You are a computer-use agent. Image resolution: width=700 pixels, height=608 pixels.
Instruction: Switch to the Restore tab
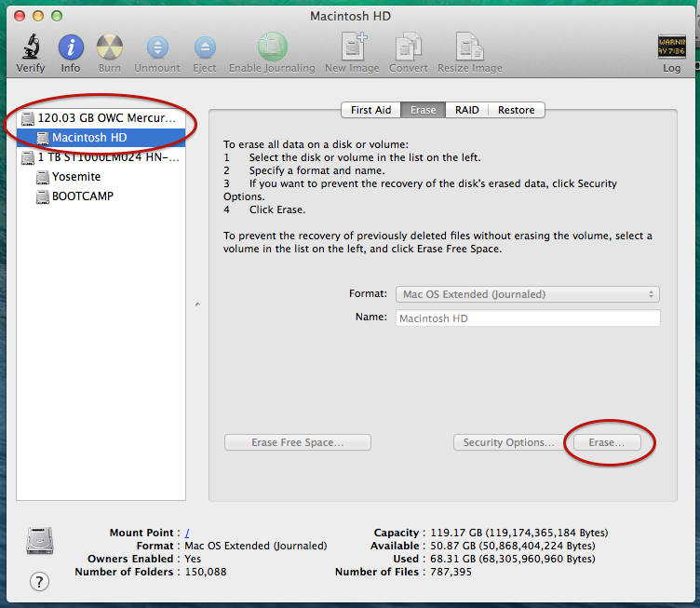pyautogui.click(x=516, y=110)
